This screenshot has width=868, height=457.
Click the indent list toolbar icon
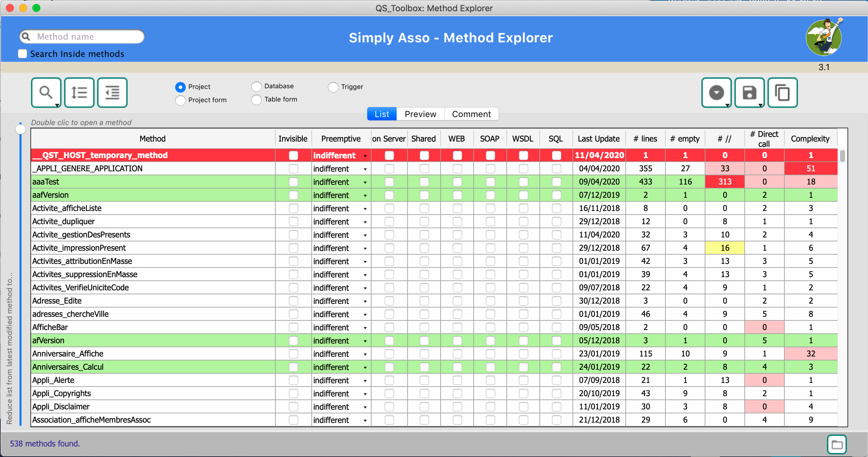112,93
